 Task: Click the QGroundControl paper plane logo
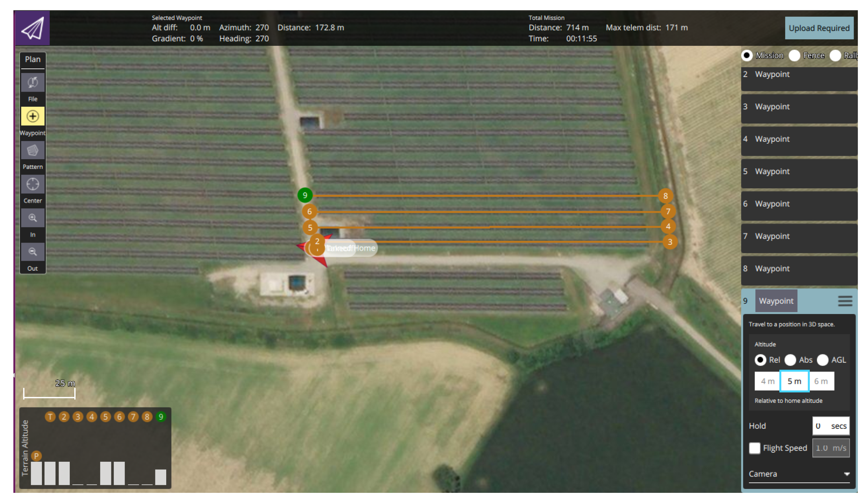pyautogui.click(x=32, y=28)
